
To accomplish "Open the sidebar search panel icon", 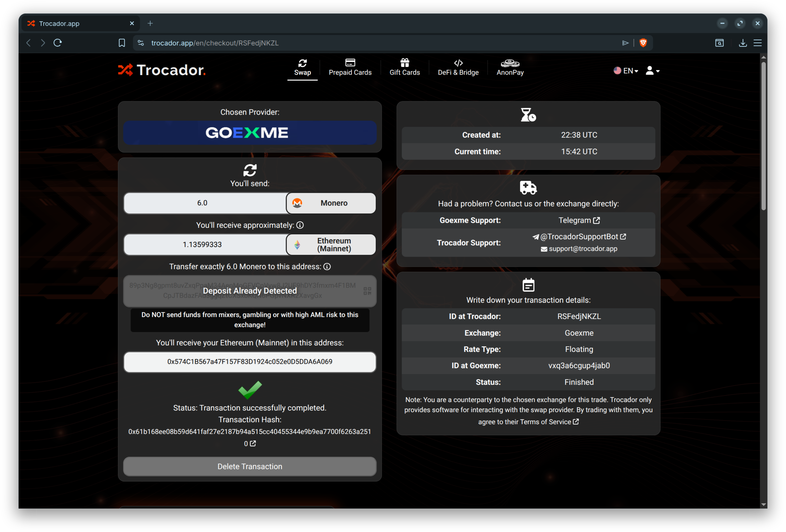I will pos(719,43).
